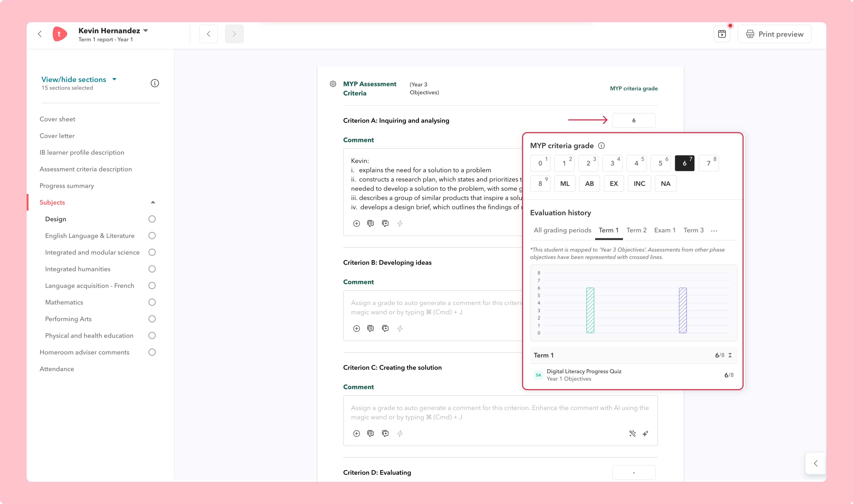853x504 pixels.
Task: Open the info icon next to MYP criteria grade
Action: click(x=601, y=146)
